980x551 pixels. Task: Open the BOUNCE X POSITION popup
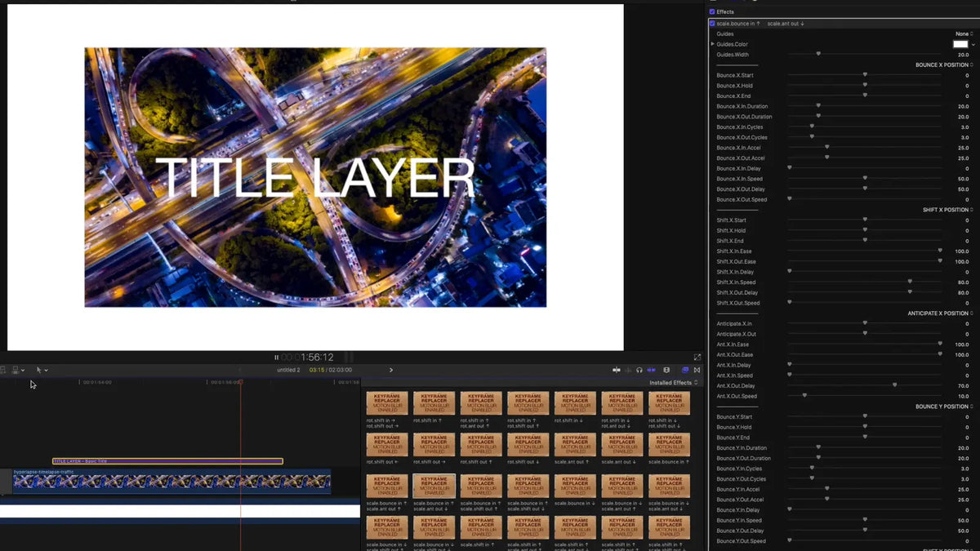pos(945,64)
